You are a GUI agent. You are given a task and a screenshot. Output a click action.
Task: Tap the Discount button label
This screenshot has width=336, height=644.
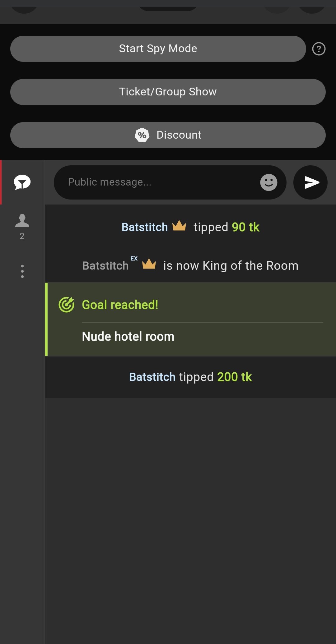pyautogui.click(x=179, y=135)
